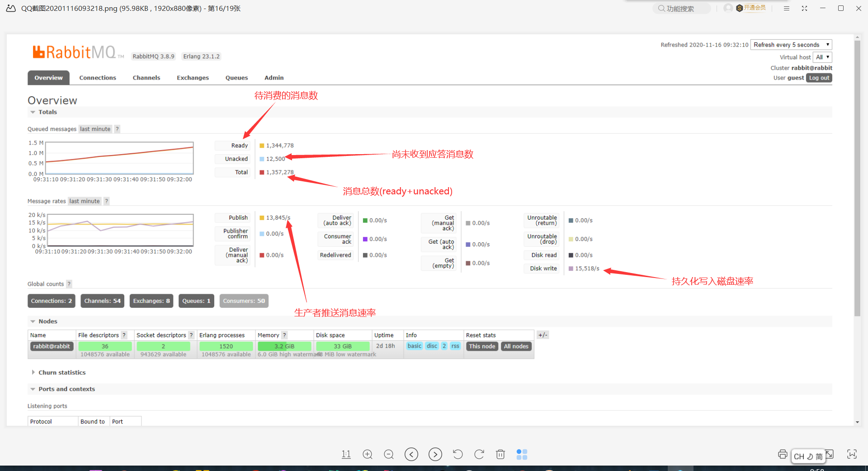Open help for Queued messages
Screen dimensions: 868x471
tap(117, 129)
